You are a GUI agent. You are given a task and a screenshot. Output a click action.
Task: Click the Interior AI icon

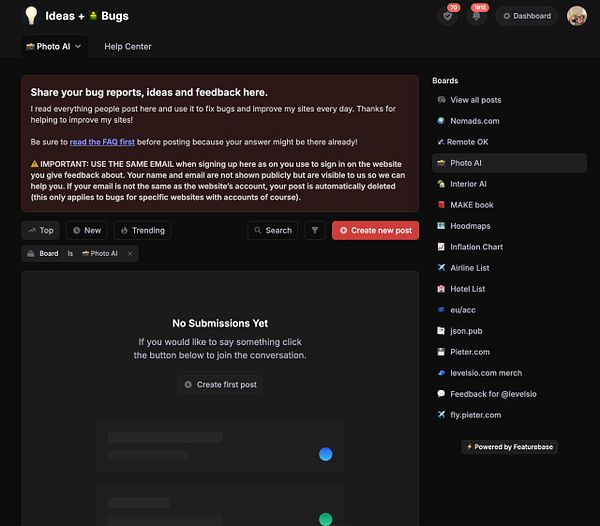click(x=441, y=184)
